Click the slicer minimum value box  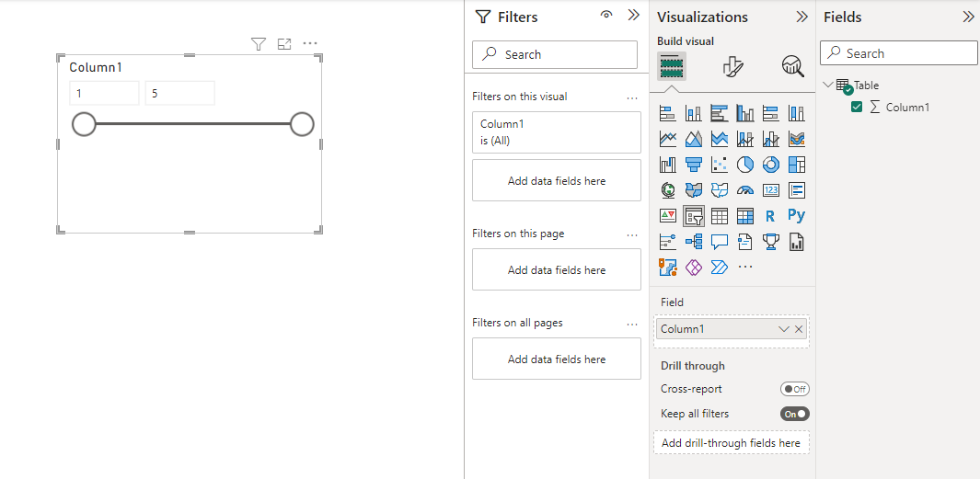point(104,93)
